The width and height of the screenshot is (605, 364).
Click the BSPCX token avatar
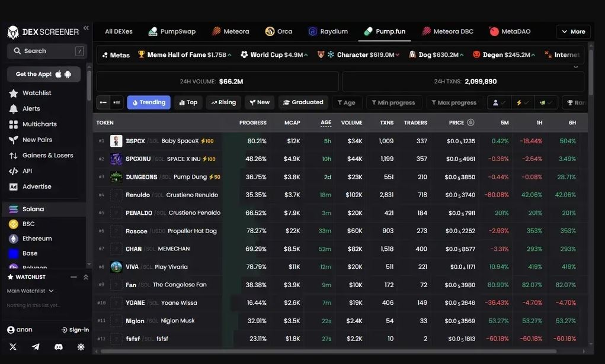point(116,141)
